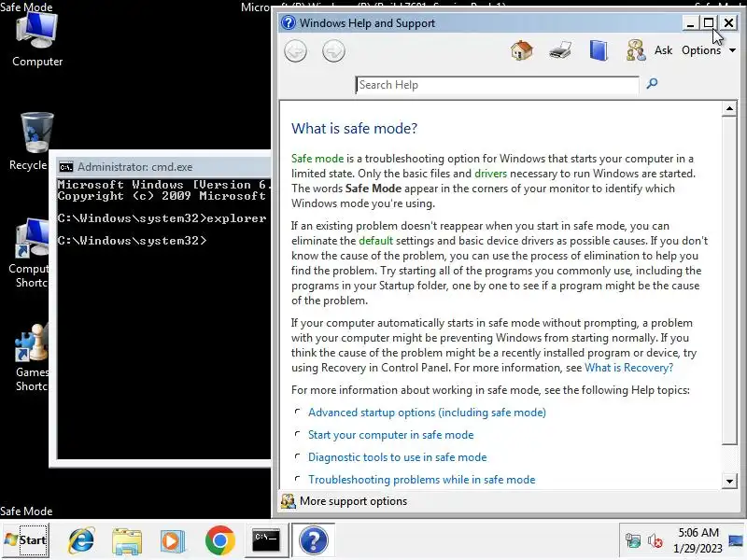The width and height of the screenshot is (747, 560).
Task: Launch Google Chrome from the taskbar
Action: click(220, 541)
